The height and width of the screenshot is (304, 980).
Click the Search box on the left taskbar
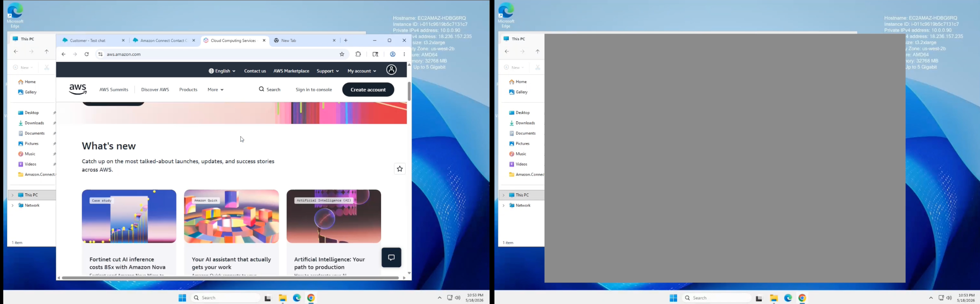click(225, 298)
